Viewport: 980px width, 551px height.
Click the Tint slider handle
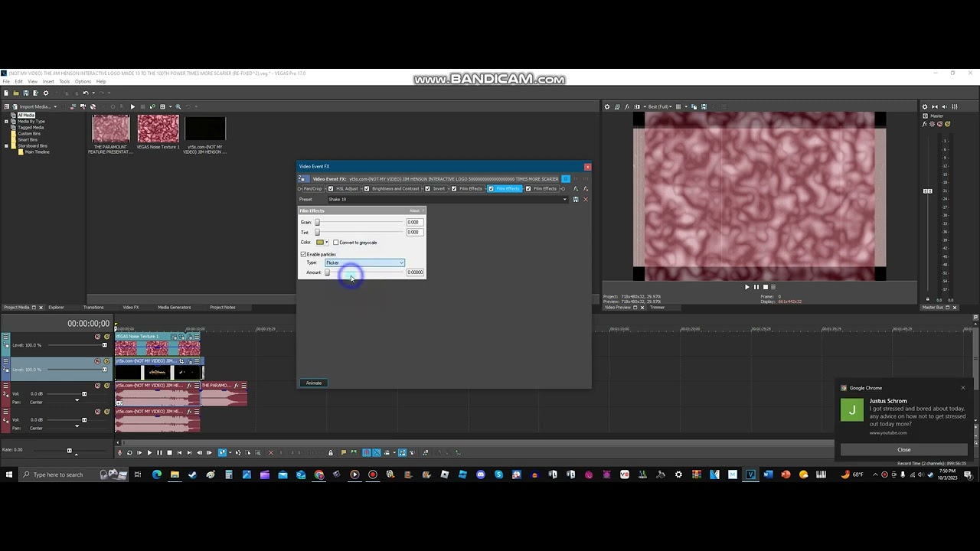point(317,232)
